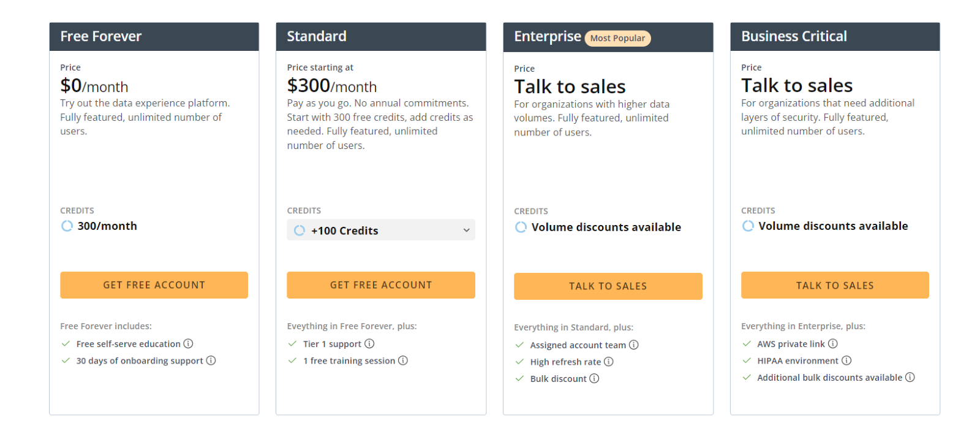Open the info icon for AWS private link
The image size is (980, 431).
coord(834,344)
